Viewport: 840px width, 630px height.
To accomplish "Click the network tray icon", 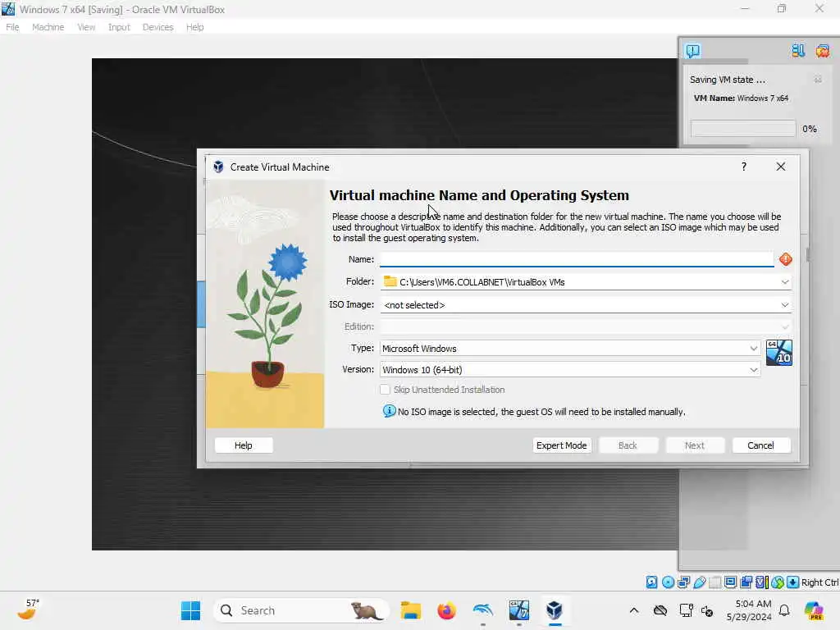I will click(686, 610).
